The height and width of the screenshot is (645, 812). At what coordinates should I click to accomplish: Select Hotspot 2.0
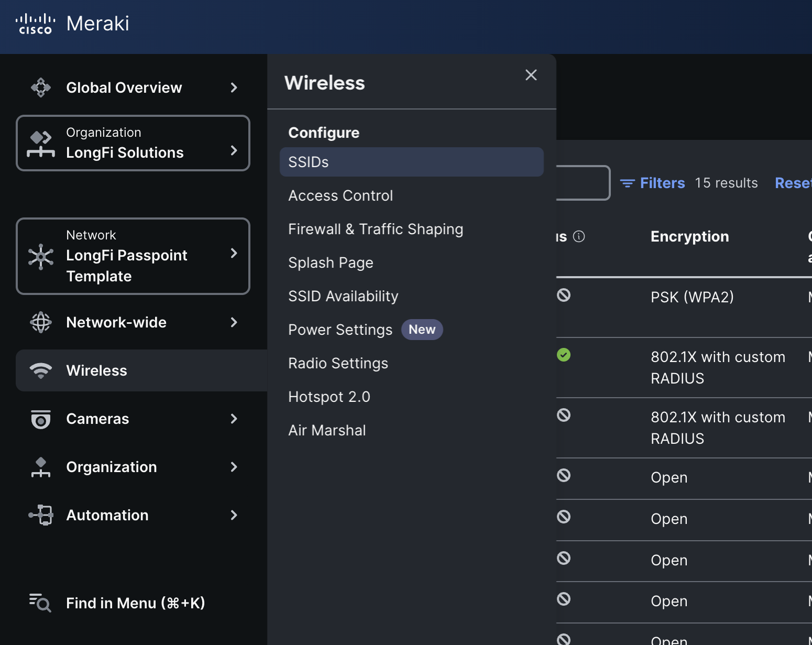click(329, 397)
